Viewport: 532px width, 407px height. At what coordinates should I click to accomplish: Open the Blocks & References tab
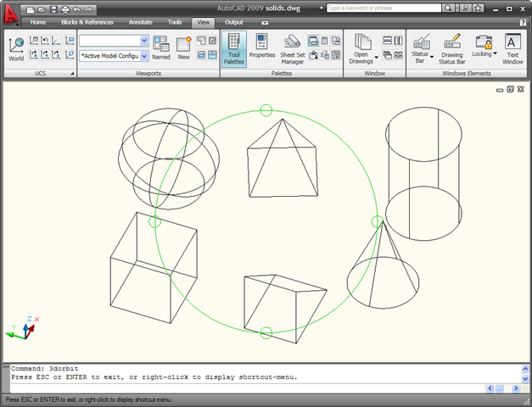87,23
